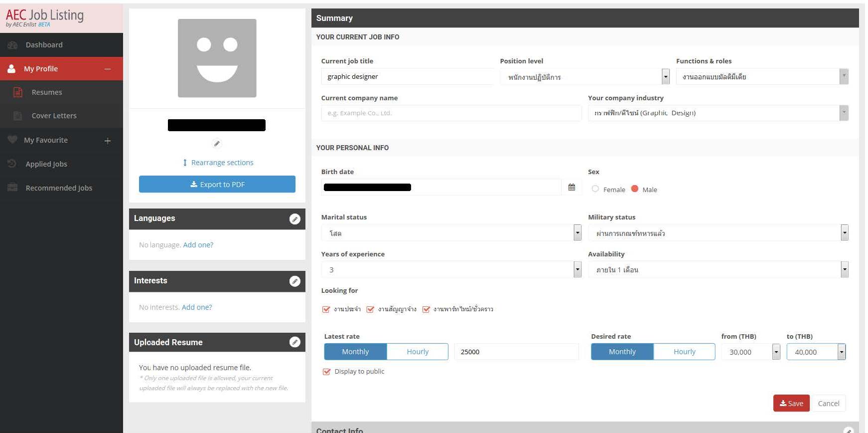Open My Profile menu item
This screenshot has width=868, height=433.
click(61, 69)
